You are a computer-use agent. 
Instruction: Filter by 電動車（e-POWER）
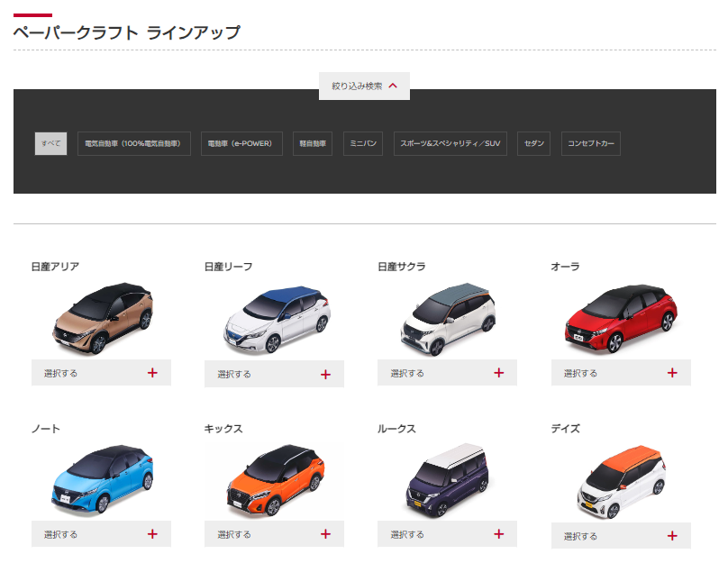point(241,143)
